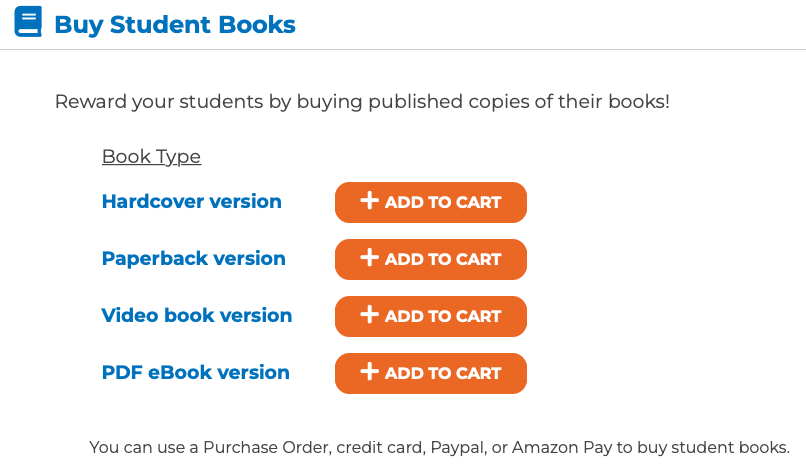Open the Video book version link

[196, 316]
